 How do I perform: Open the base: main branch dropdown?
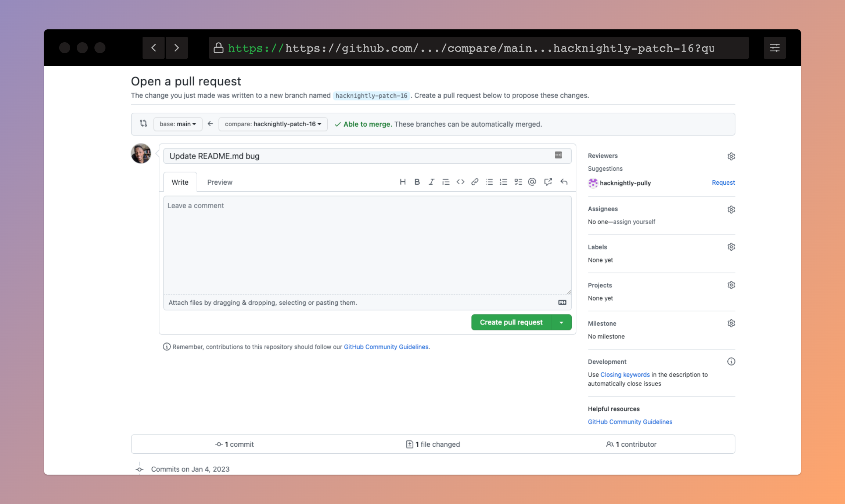pos(178,124)
